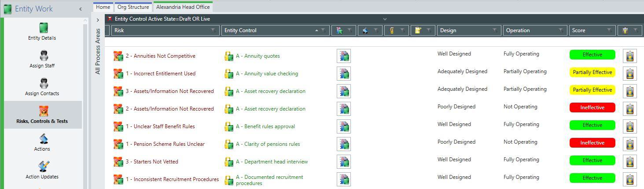Click lock icon beside Clarity of pensions rules
Screen dimensions: 644x189
[228, 144]
